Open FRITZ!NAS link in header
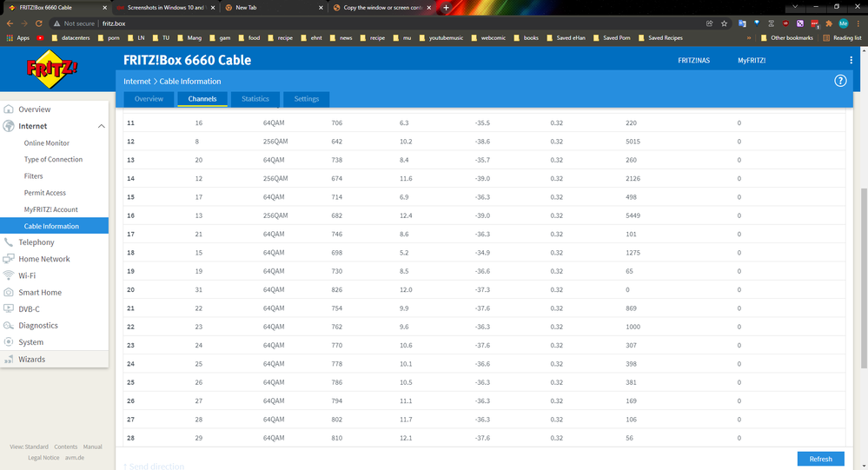Viewport: 868px width, 470px height. click(693, 60)
